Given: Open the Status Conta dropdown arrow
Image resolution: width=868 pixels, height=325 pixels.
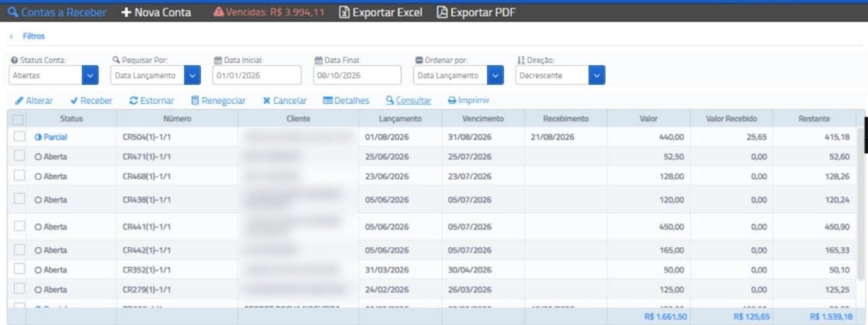Looking at the screenshot, I should point(90,75).
